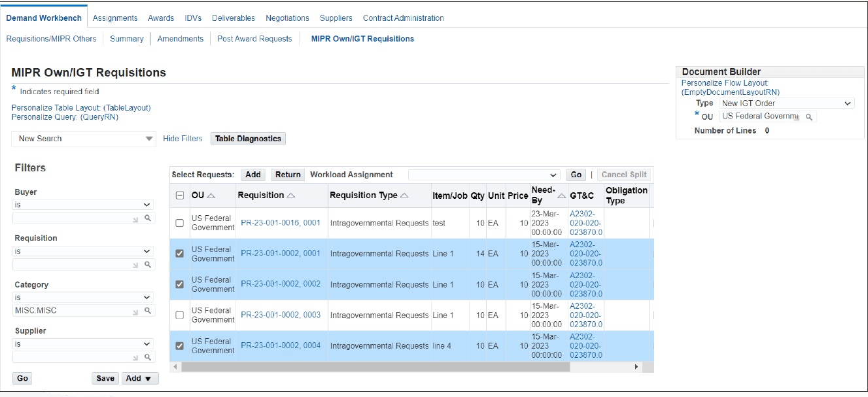
Task: Open the Amendments subtab
Action: pos(181,39)
